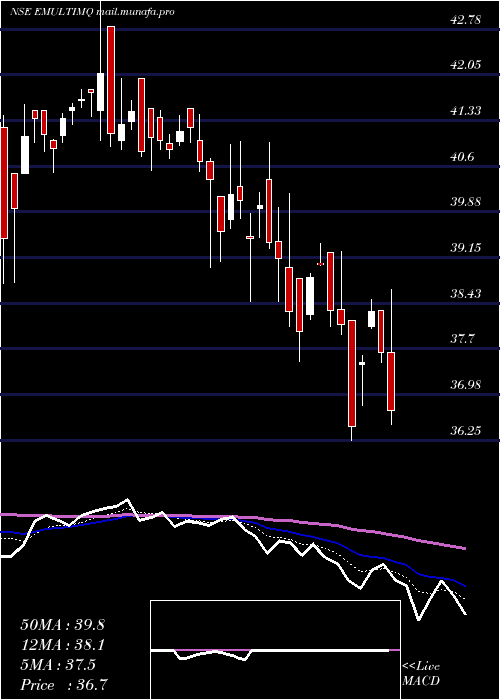Click the 37.7 price axis label
This screenshot has width=500, height=700.
click(462, 339)
